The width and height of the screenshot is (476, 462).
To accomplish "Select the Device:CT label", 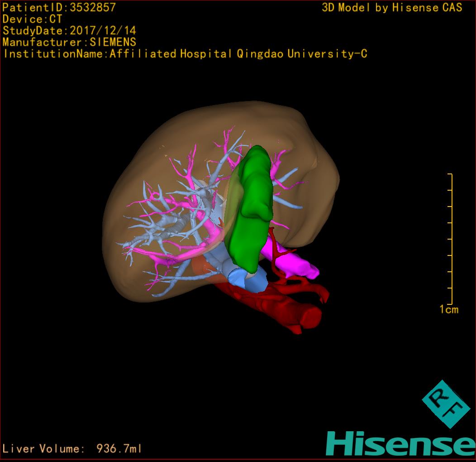I will click(x=32, y=19).
